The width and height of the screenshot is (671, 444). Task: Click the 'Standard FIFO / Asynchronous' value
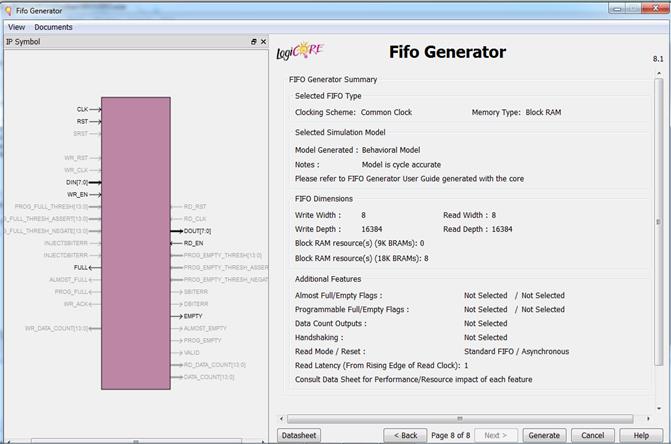pos(517,351)
